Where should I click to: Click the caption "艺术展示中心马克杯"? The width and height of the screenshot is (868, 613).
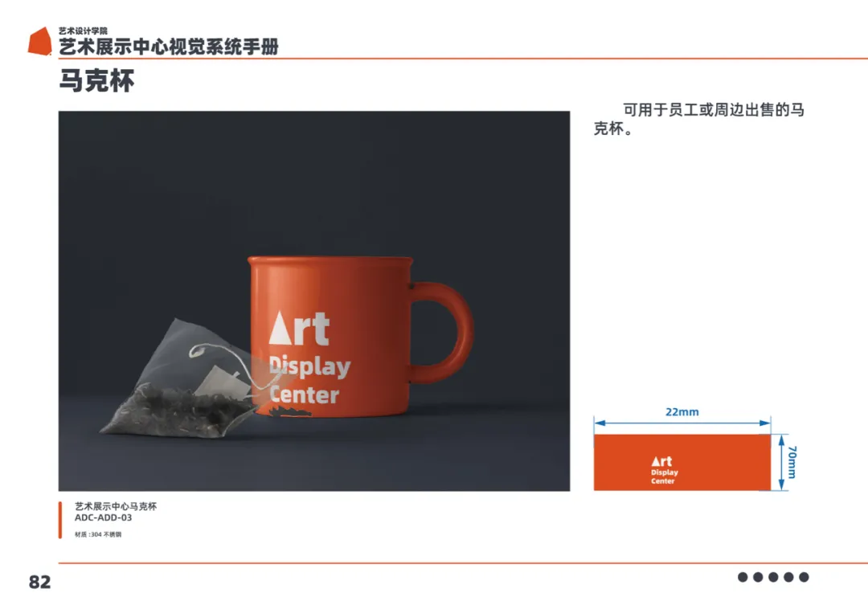(x=116, y=506)
